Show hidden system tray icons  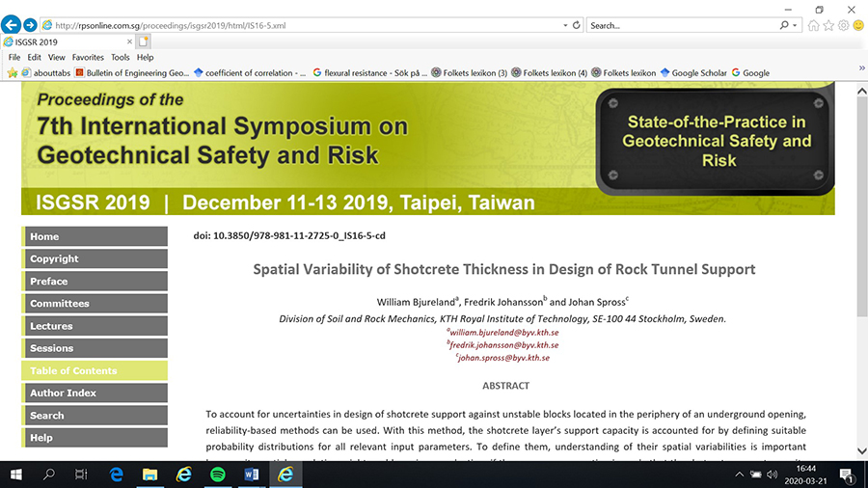739,474
